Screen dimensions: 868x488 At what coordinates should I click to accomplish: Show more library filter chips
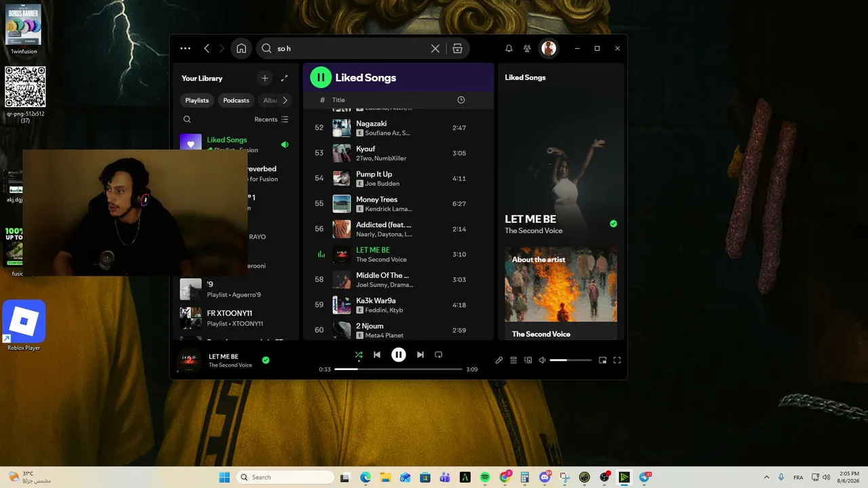(x=285, y=100)
